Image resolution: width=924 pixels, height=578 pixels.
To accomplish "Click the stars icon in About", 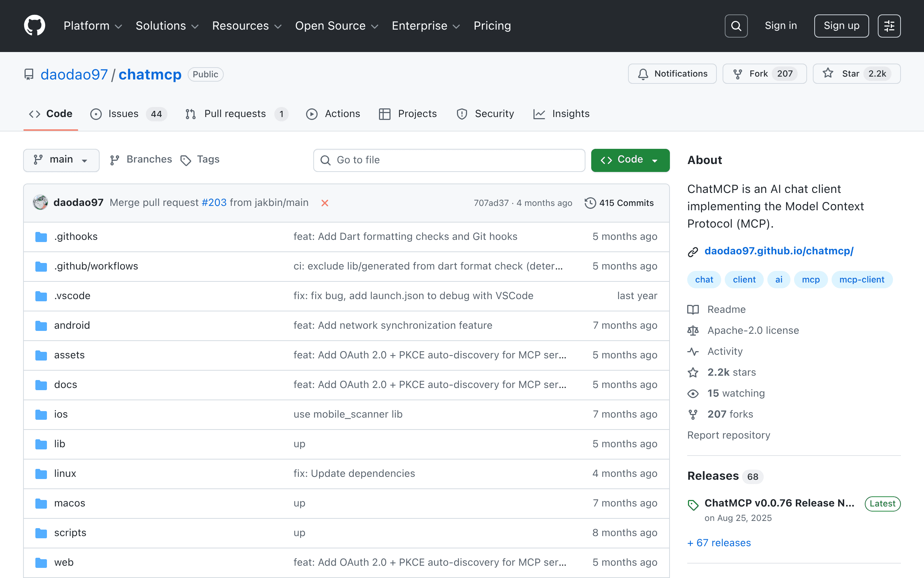I will click(x=693, y=372).
